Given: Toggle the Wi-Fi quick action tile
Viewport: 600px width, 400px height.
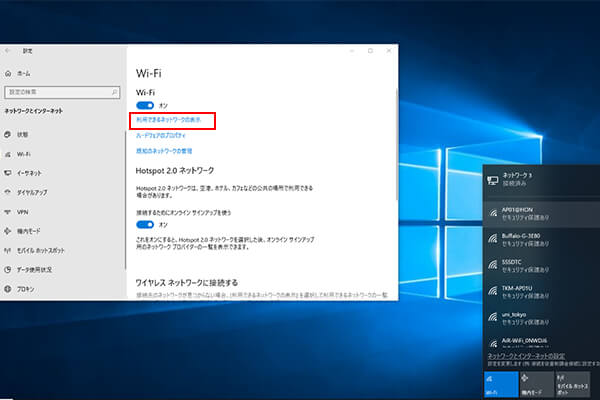Looking at the screenshot, I should [501, 384].
